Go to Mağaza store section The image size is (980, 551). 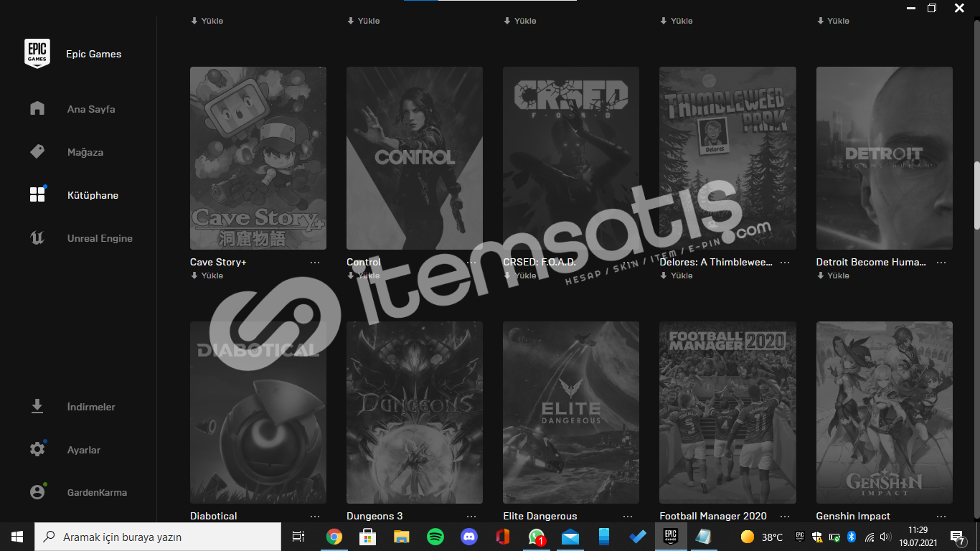pos(85,152)
